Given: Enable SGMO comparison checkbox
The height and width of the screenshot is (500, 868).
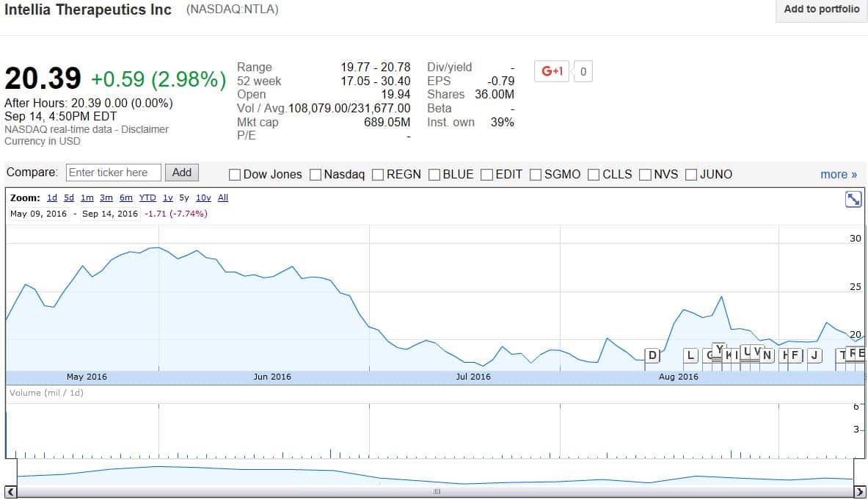Looking at the screenshot, I should coord(536,175).
